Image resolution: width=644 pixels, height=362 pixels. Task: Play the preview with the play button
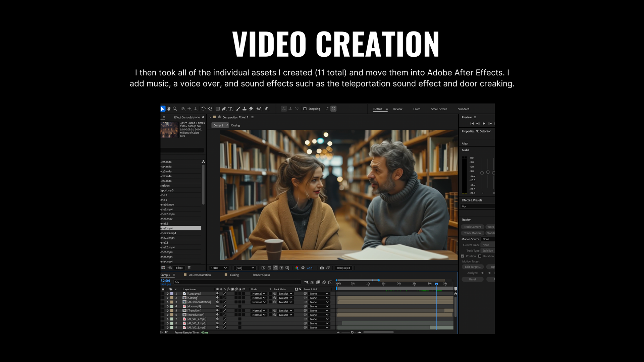tap(484, 124)
